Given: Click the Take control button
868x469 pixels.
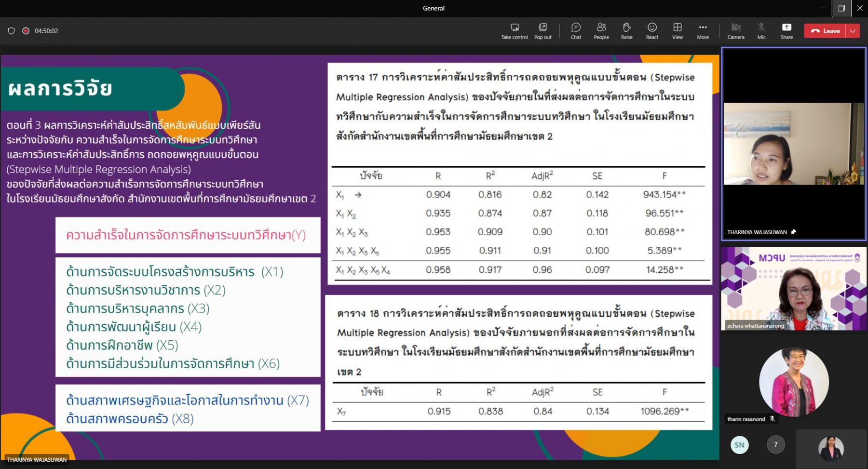Looking at the screenshot, I should coord(515,31).
